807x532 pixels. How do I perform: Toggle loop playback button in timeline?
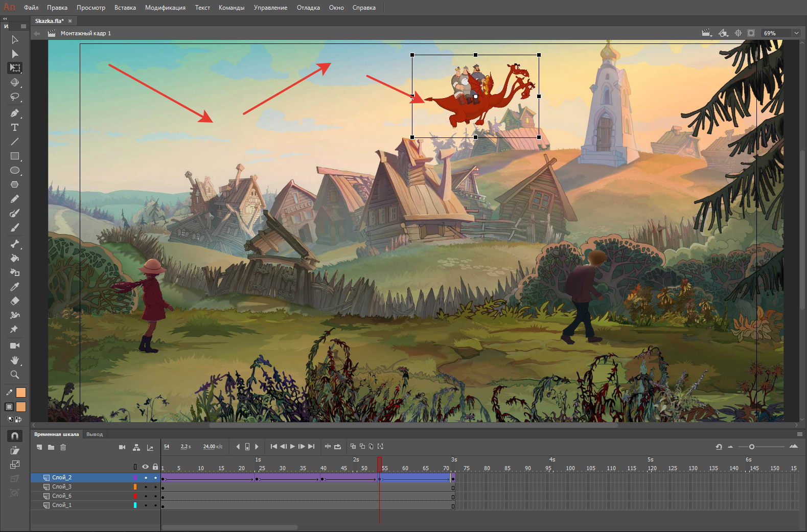pyautogui.click(x=337, y=447)
